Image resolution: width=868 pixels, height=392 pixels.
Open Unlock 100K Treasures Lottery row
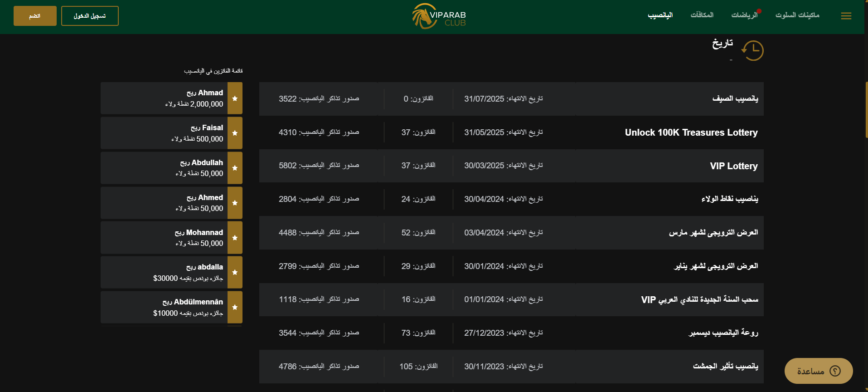click(511, 132)
